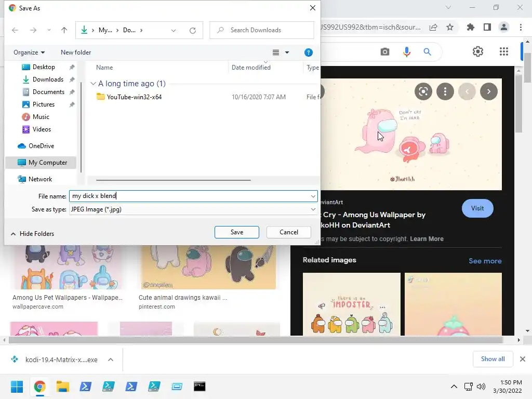Open kodi-19.4-Matrix download item
Viewport: 532px width, 399px height.
click(61, 360)
